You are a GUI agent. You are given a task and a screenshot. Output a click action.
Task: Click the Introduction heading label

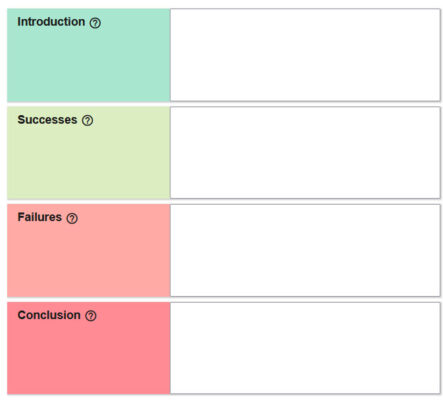(x=51, y=22)
